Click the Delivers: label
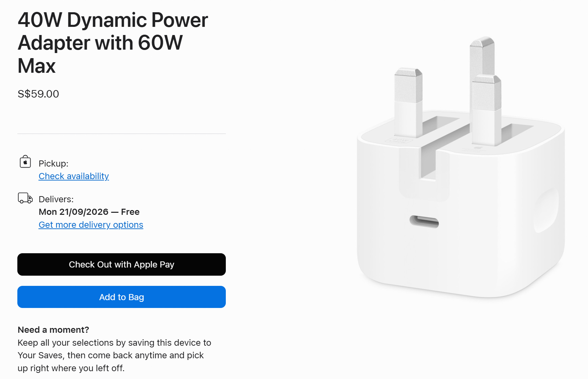The height and width of the screenshot is (379, 588). 56,199
